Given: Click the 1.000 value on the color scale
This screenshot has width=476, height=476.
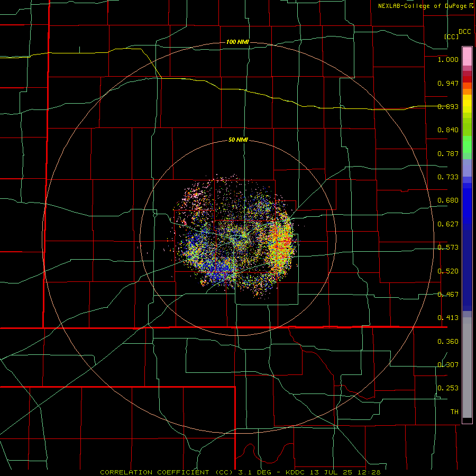Looking at the screenshot, I should point(448,59).
